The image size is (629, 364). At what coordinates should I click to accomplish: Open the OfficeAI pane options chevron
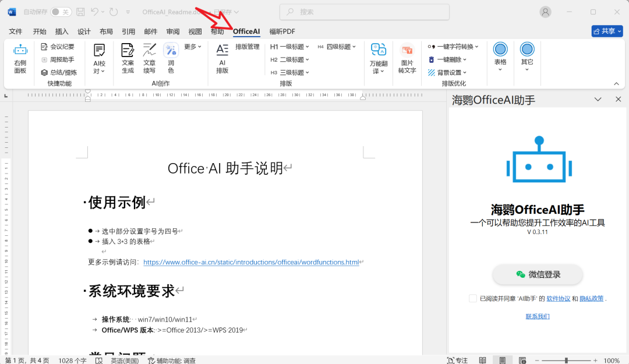pyautogui.click(x=598, y=99)
